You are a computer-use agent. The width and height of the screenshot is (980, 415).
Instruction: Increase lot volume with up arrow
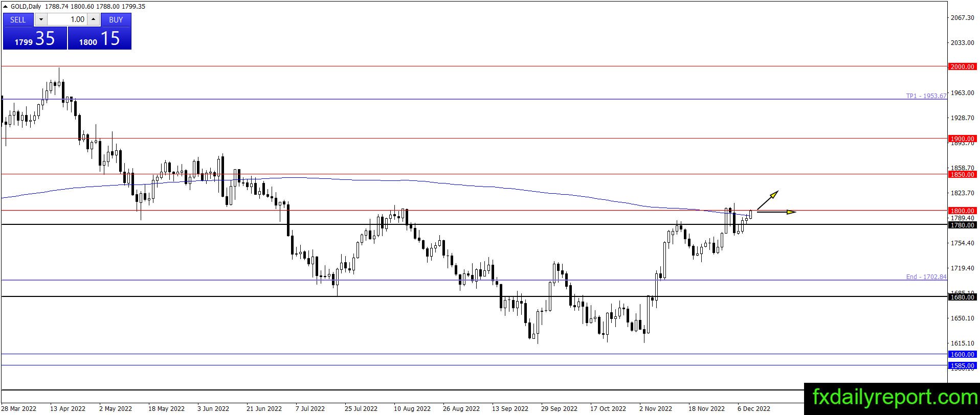pos(93,19)
